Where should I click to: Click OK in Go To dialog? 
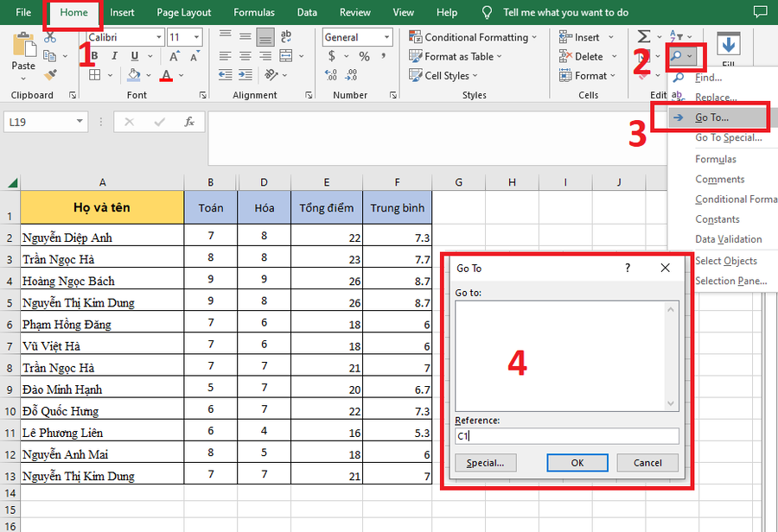point(577,463)
